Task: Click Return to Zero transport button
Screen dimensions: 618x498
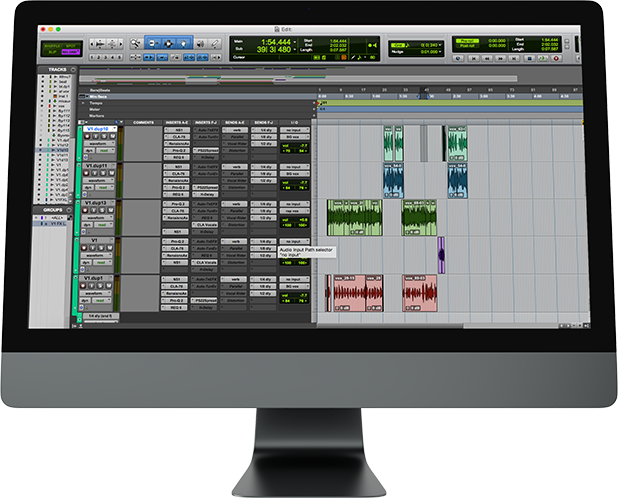Action: (x=473, y=58)
